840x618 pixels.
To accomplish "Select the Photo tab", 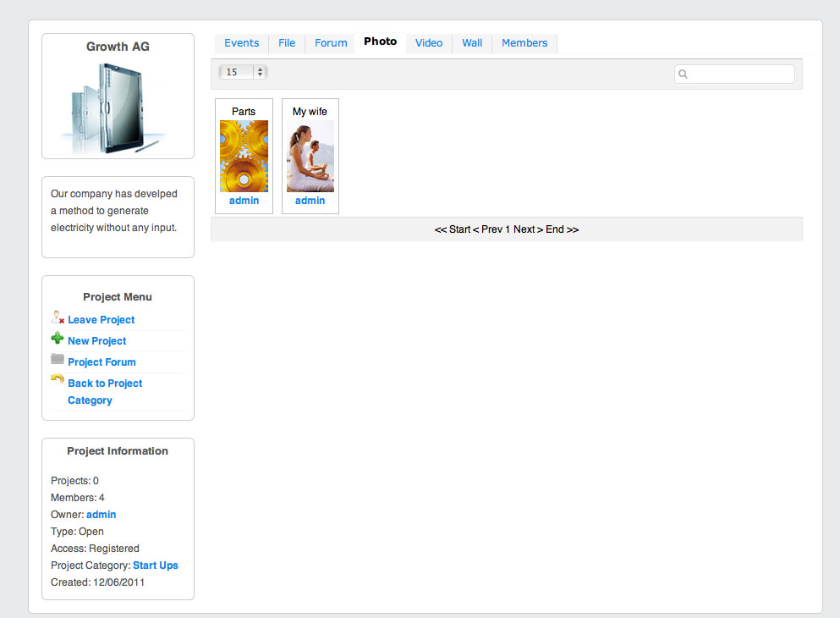I will 381,41.
